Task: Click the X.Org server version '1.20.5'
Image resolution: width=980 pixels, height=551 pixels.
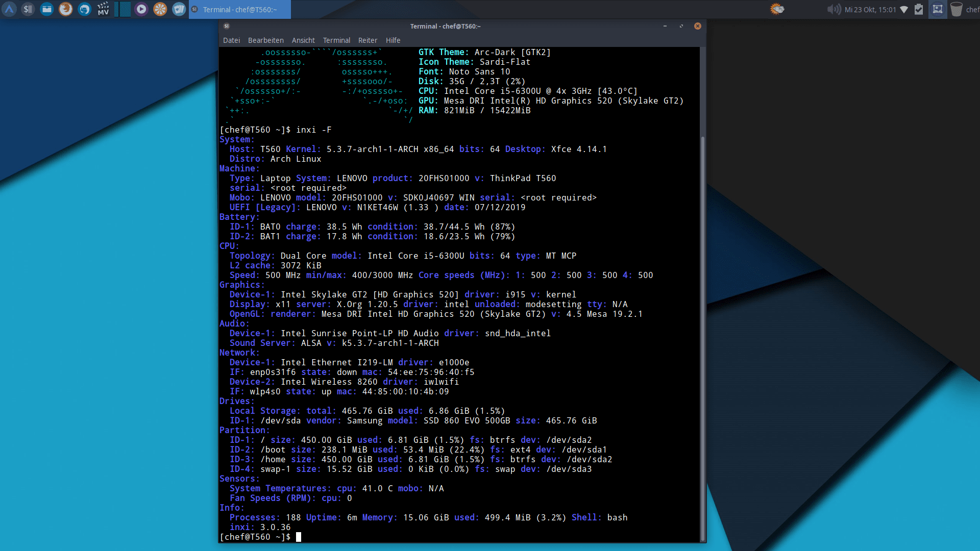Action: tap(383, 304)
